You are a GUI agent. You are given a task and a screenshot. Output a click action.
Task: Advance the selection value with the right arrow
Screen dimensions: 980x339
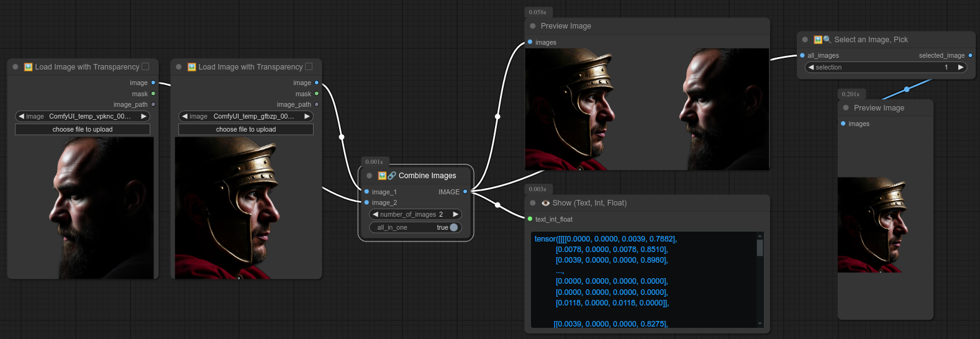pyautogui.click(x=961, y=67)
